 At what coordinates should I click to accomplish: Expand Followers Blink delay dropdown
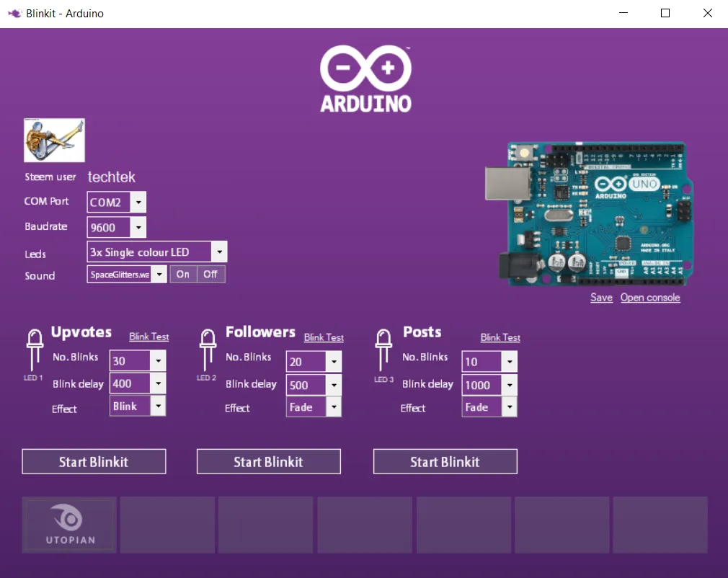[334, 385]
